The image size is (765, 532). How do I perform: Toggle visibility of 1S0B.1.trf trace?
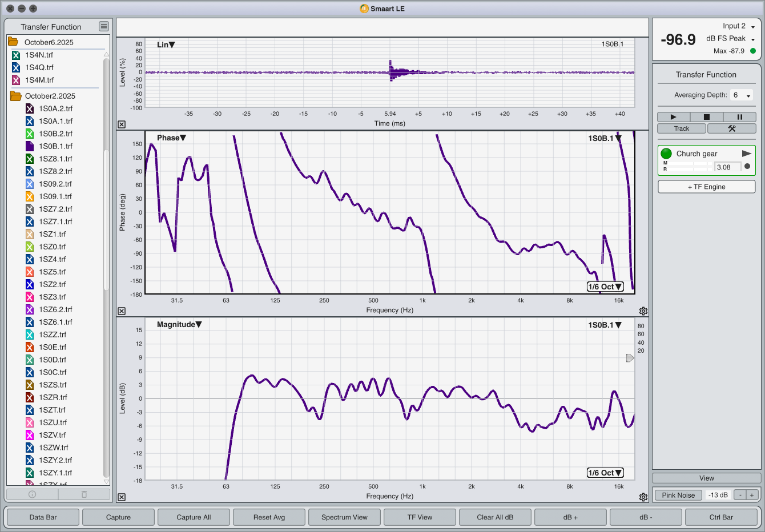click(30, 146)
